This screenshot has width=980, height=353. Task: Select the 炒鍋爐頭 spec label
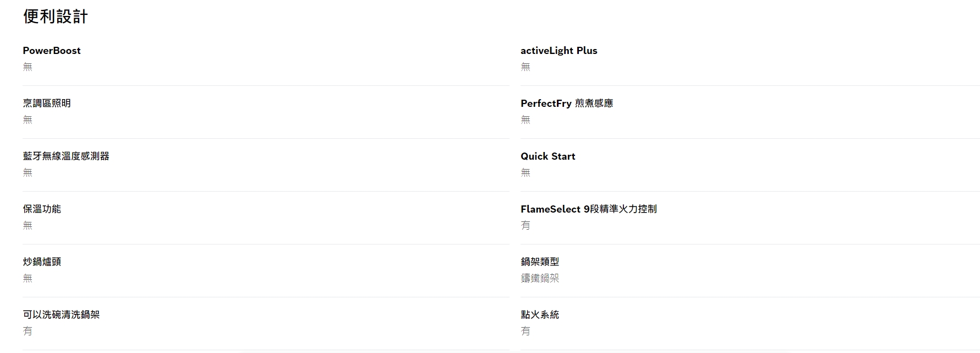(x=42, y=262)
